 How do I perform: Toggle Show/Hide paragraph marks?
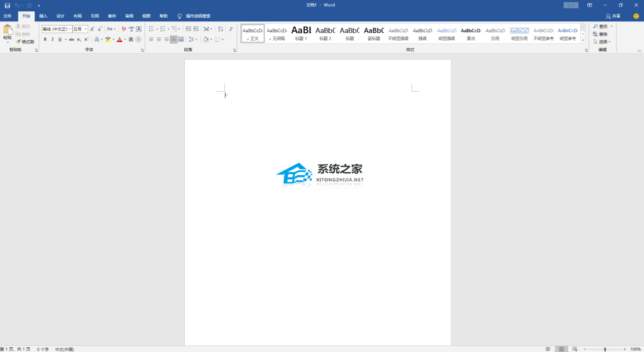(x=231, y=29)
